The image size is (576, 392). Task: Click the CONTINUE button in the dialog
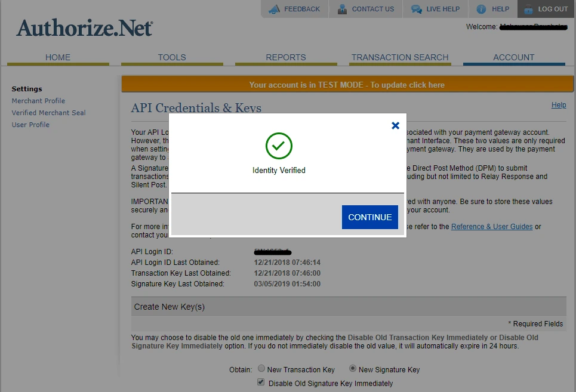[370, 217]
